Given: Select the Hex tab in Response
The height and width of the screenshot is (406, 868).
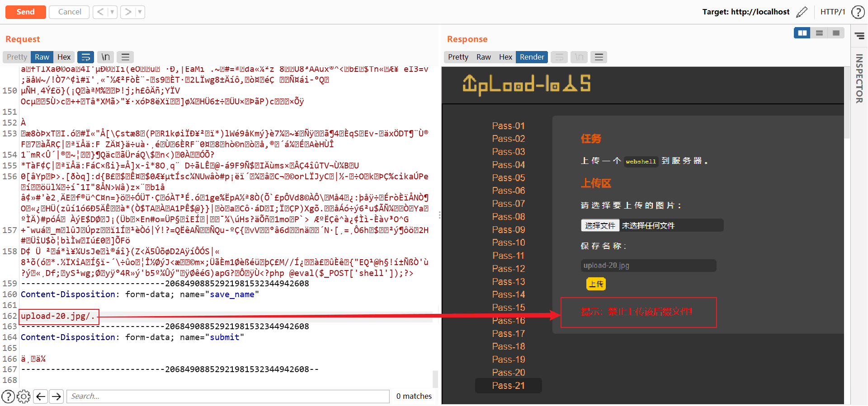Looking at the screenshot, I should click(505, 57).
